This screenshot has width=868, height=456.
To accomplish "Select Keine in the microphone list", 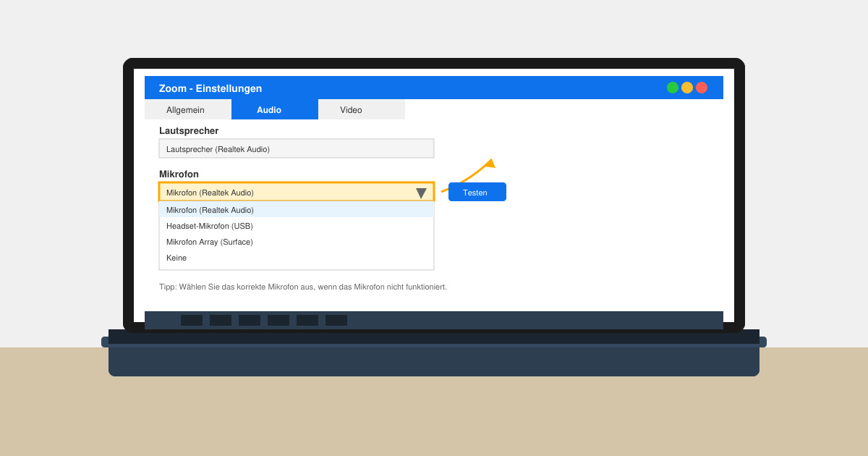I will coord(297,258).
